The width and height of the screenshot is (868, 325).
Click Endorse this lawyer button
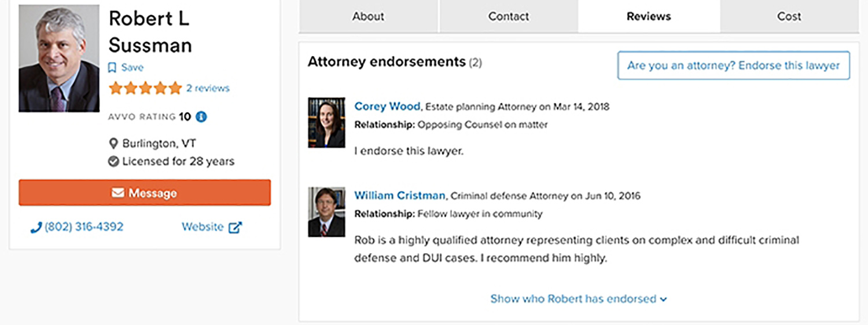pyautogui.click(x=733, y=65)
